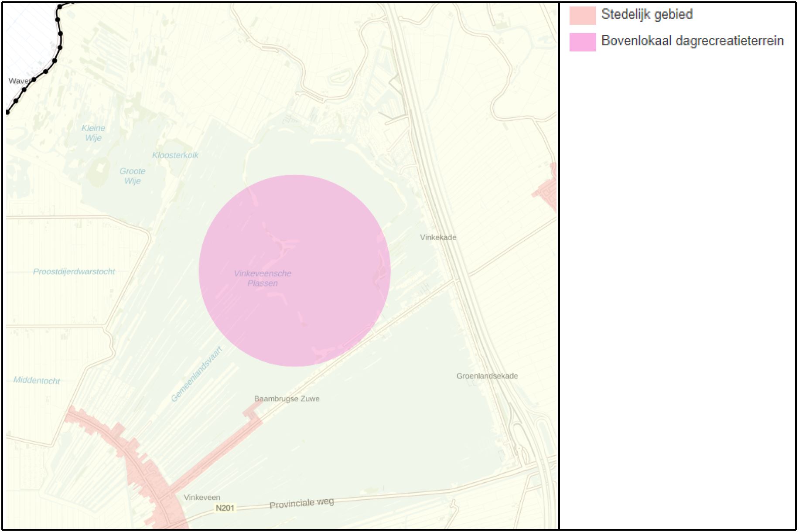Viewport: 799px width, 532px height.
Task: Select the 'Kloosterkolk' water label
Action: coord(175,154)
